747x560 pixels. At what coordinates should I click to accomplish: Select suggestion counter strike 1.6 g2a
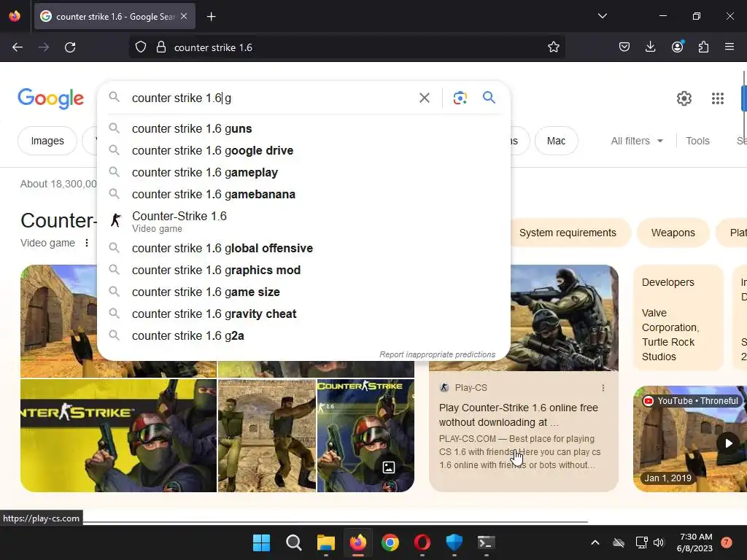303,335
